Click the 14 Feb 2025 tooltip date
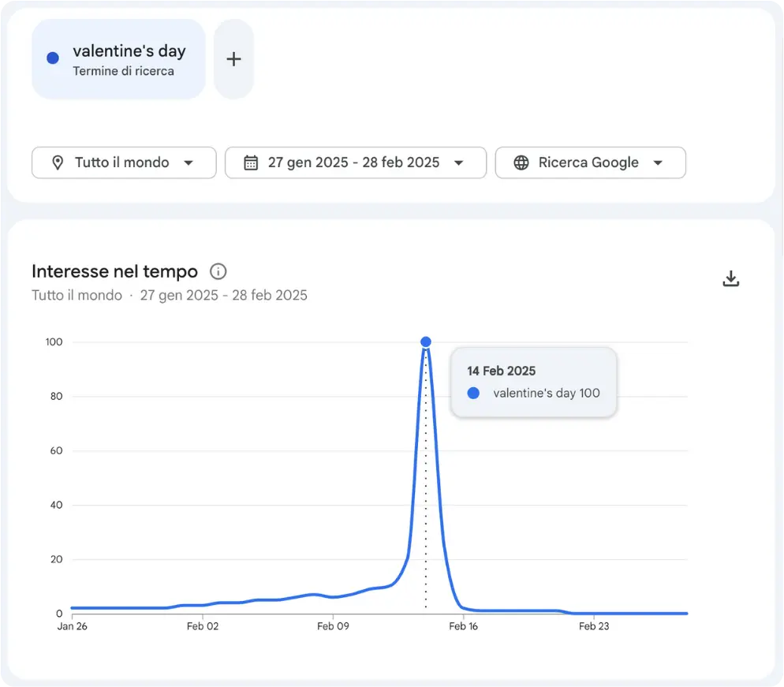The image size is (784, 687). [501, 371]
